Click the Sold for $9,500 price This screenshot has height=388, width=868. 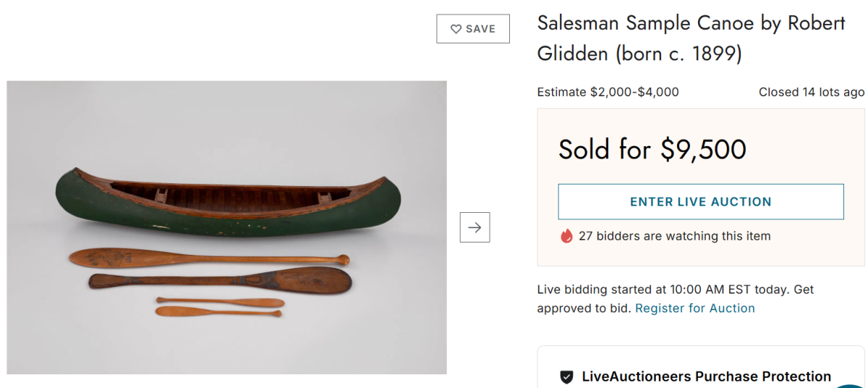(652, 149)
